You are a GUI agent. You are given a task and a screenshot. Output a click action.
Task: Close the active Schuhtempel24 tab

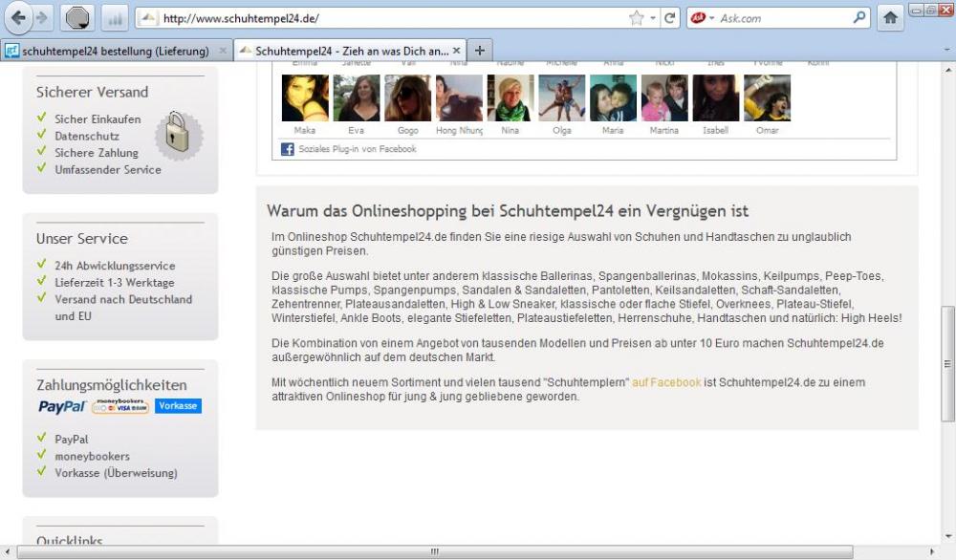456,52
